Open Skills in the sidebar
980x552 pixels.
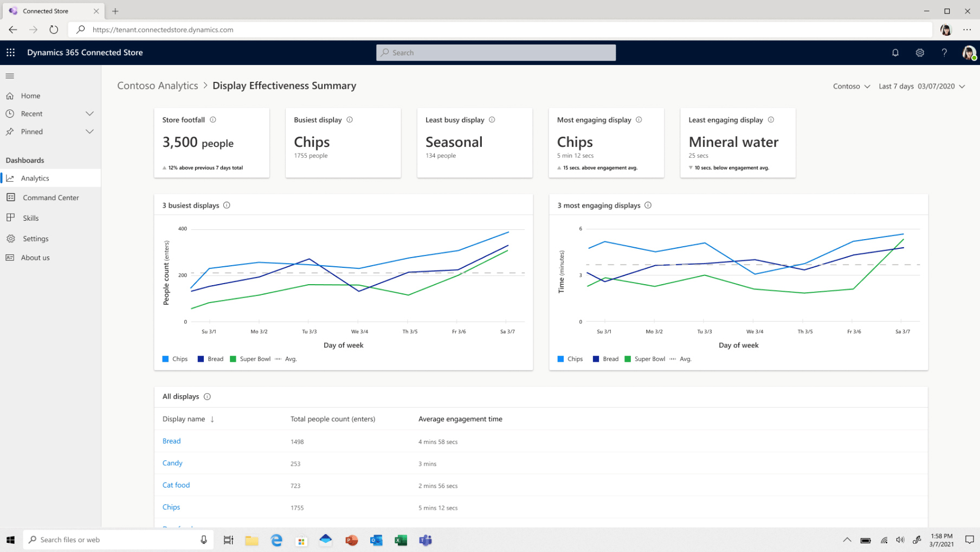[30, 218]
